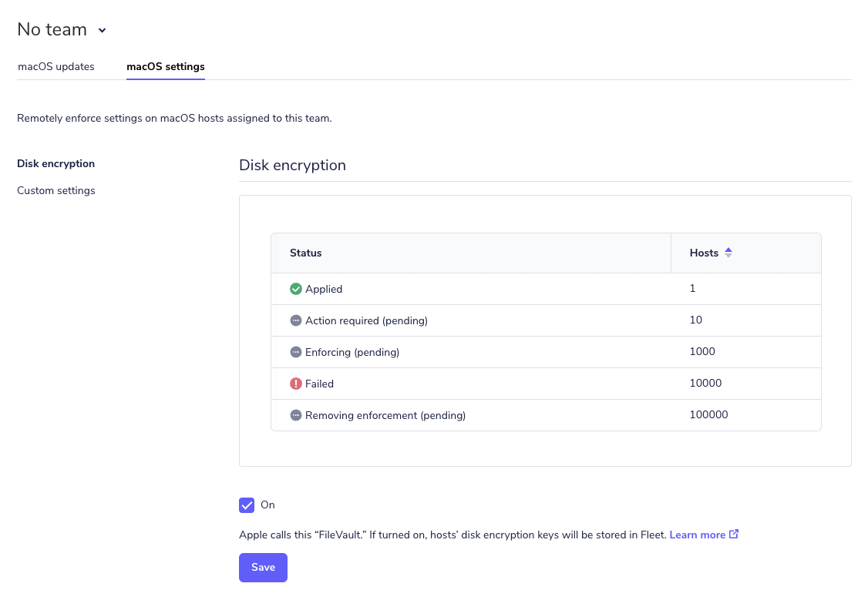
Task: Open the No team dropdown chevron
Action: click(x=102, y=30)
